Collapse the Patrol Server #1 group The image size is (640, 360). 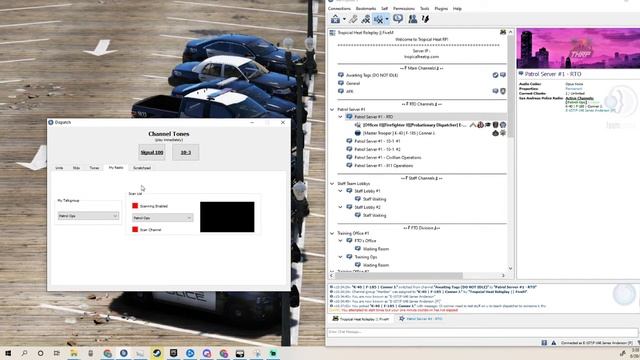(332, 109)
